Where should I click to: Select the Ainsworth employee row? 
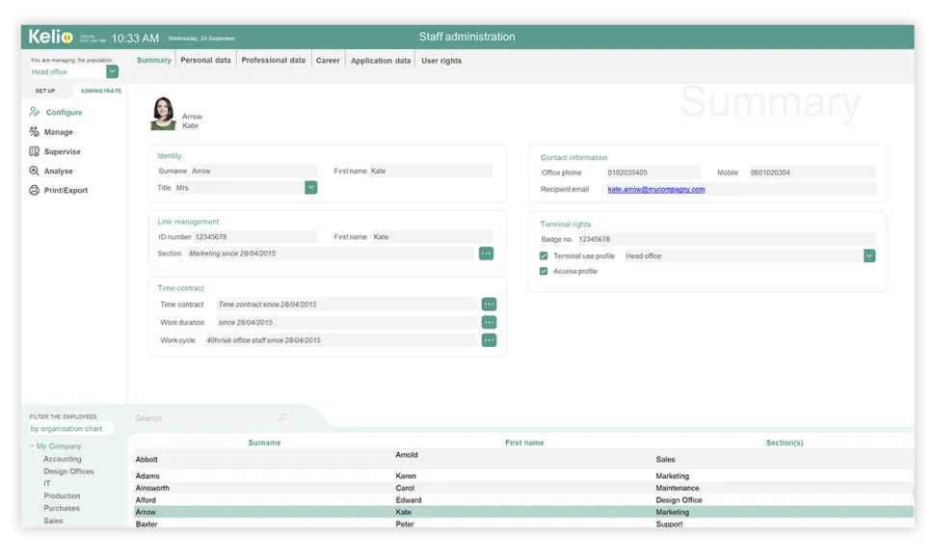click(x=523, y=488)
